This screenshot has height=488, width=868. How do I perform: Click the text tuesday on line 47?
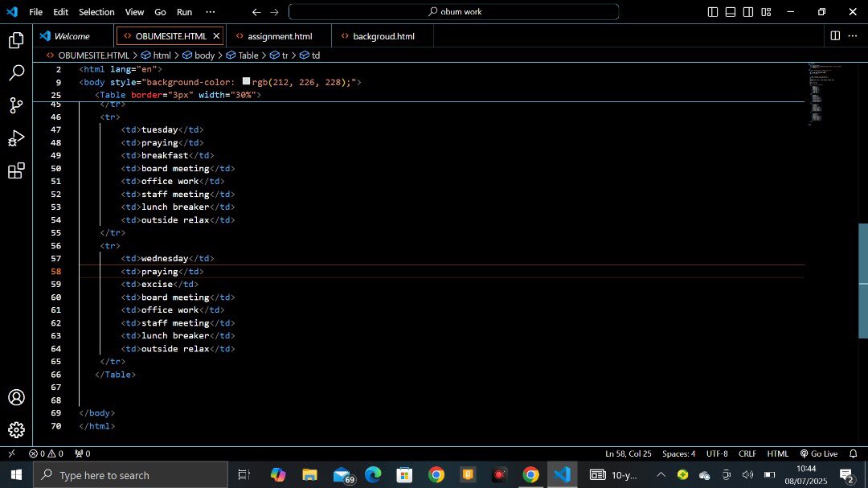(x=159, y=129)
